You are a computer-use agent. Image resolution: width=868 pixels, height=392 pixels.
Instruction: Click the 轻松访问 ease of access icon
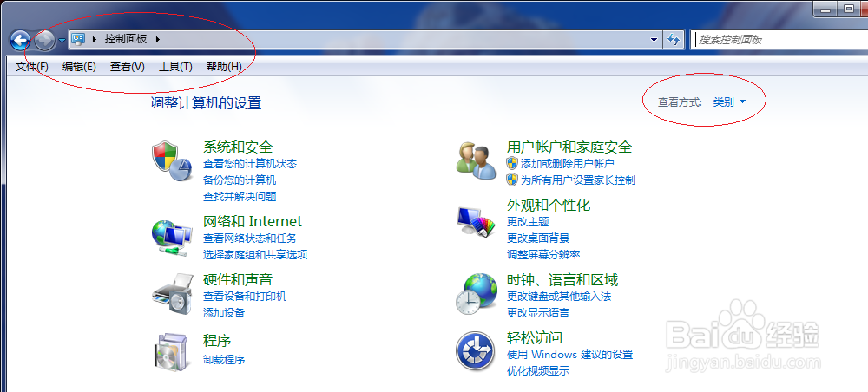[476, 351]
